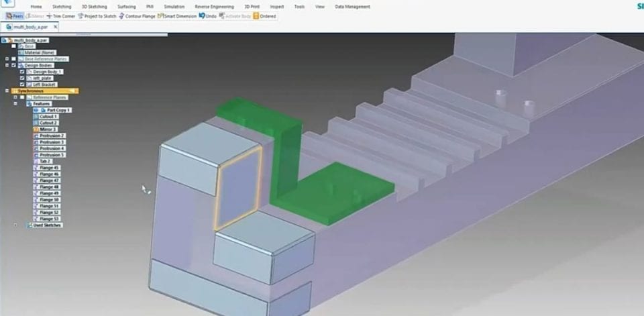The width and height of the screenshot is (644, 316).
Task: Activate the Project to Sketch command
Action: point(97,16)
